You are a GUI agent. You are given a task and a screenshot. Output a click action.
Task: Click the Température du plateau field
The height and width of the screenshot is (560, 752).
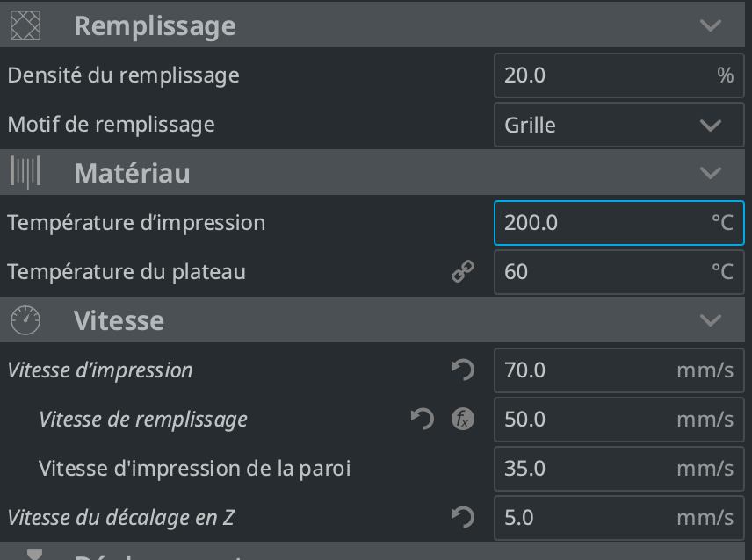point(606,272)
